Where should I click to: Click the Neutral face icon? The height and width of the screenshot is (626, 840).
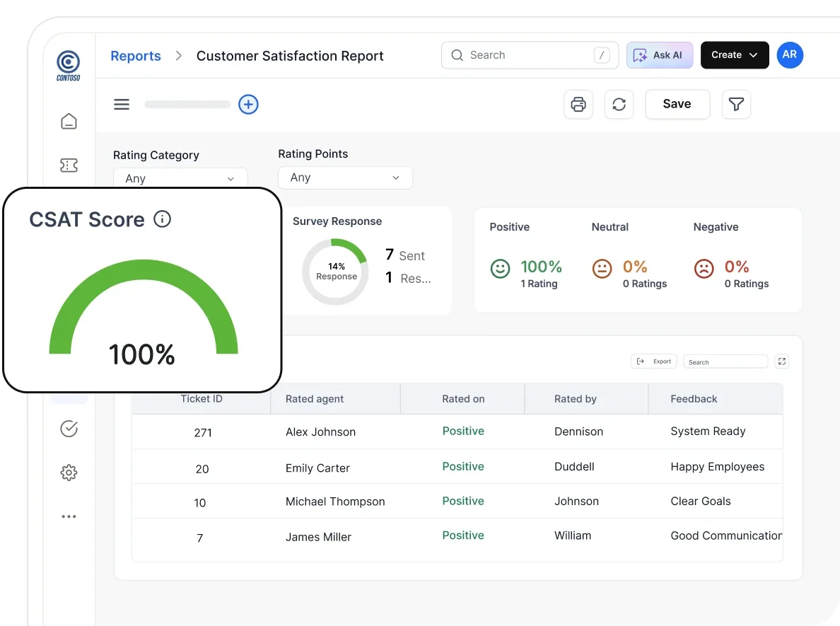point(602,269)
